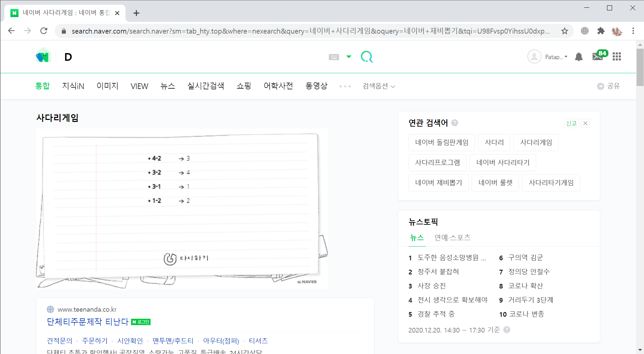
Task: Switch to the 어학사전 tab
Action: [278, 86]
